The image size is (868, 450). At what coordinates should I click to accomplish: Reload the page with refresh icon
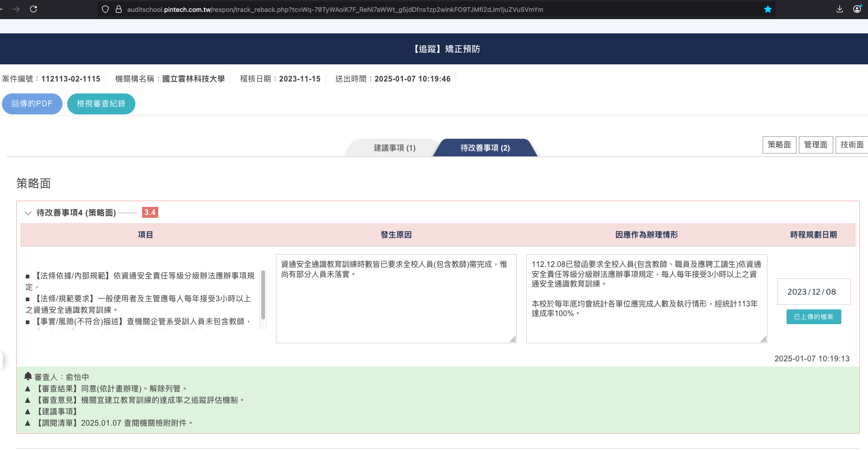[33, 9]
